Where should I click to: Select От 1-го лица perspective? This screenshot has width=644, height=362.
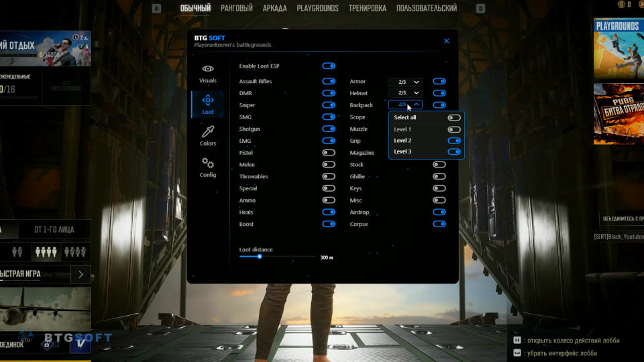[54, 229]
